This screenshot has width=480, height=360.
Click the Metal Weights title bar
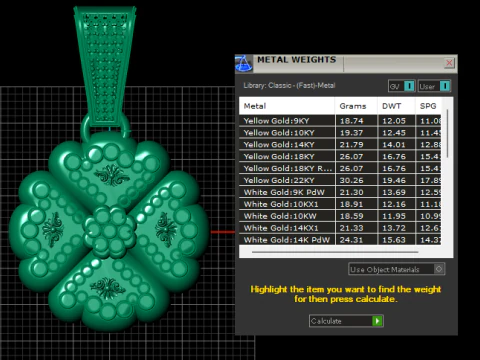(347, 63)
